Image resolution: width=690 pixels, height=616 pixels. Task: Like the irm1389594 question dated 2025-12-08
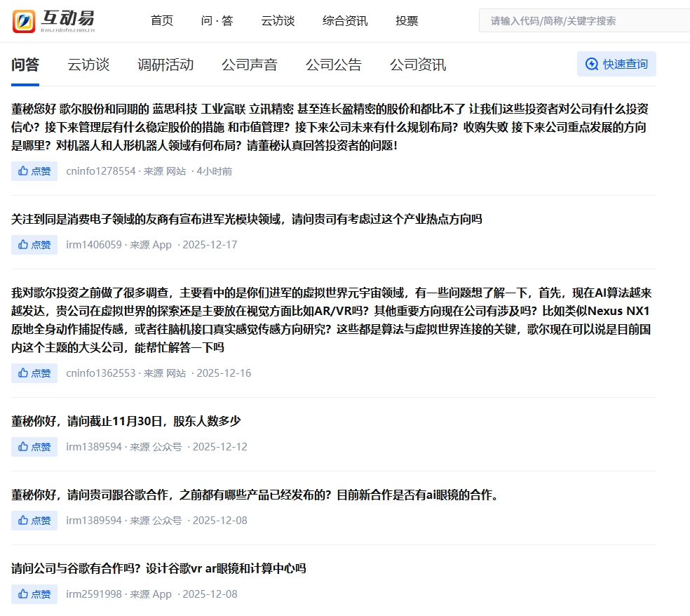coord(34,520)
